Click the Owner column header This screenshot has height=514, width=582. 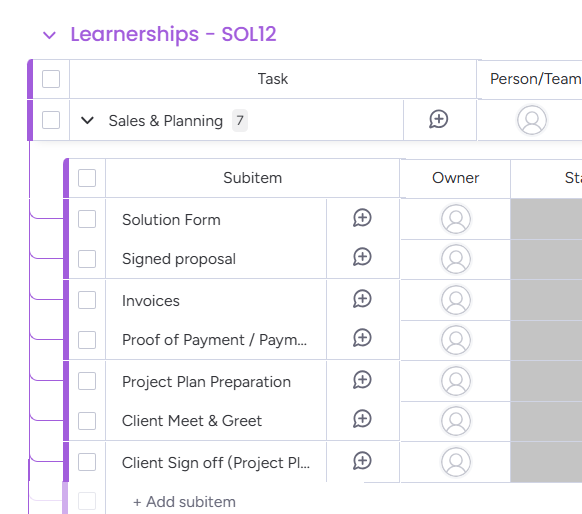click(455, 178)
